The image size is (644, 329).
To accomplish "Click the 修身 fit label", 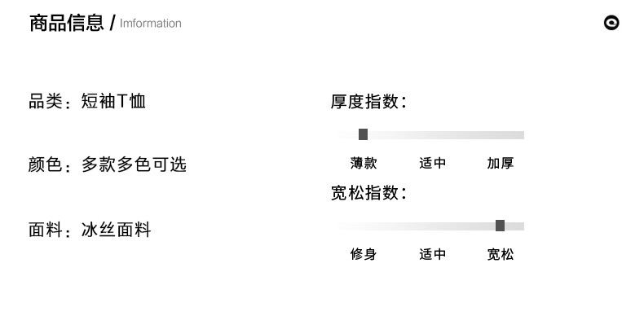I will click(364, 254).
